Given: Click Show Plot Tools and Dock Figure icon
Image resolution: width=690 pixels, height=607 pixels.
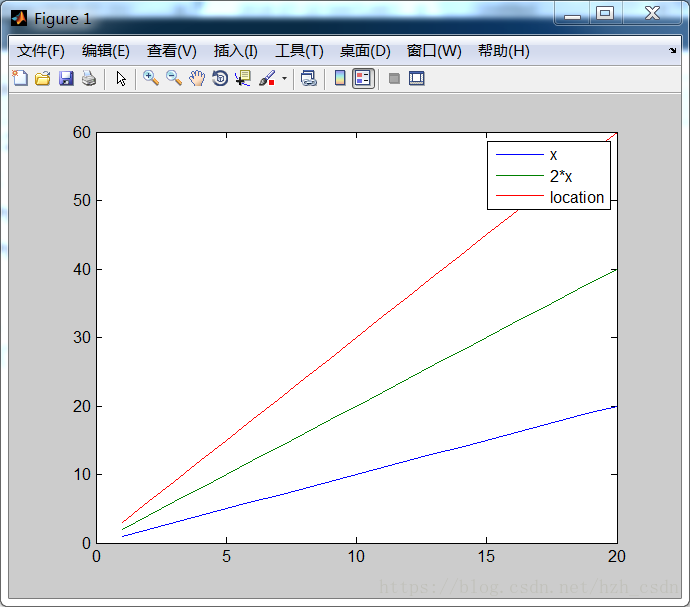Looking at the screenshot, I should click(416, 78).
